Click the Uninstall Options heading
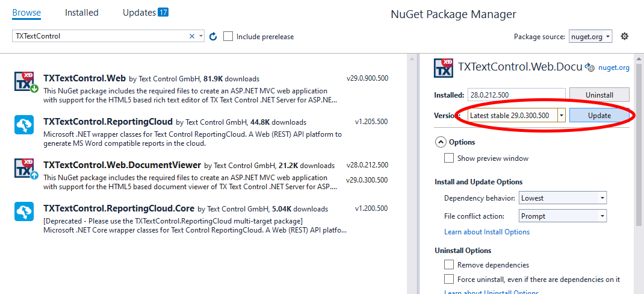The image size is (644, 294). pyautogui.click(x=463, y=251)
